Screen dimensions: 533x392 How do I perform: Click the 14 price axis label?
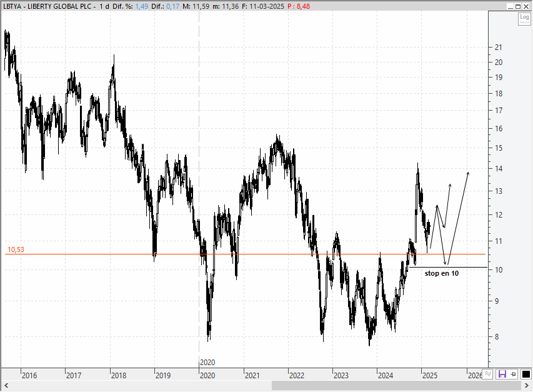[499, 169]
